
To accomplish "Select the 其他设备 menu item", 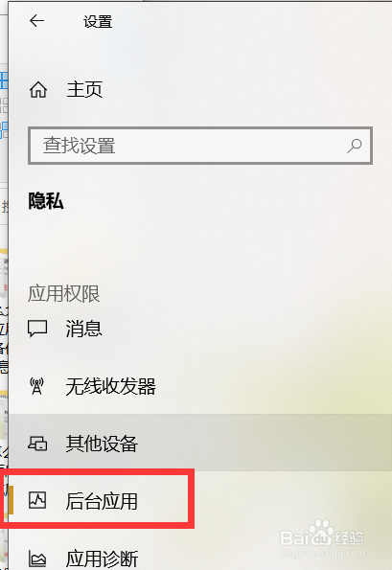I will coord(200,444).
